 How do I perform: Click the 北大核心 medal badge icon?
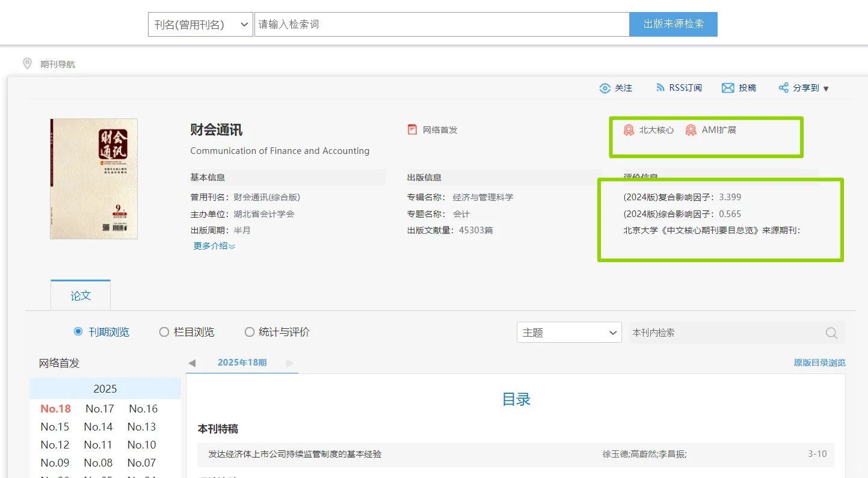click(629, 130)
